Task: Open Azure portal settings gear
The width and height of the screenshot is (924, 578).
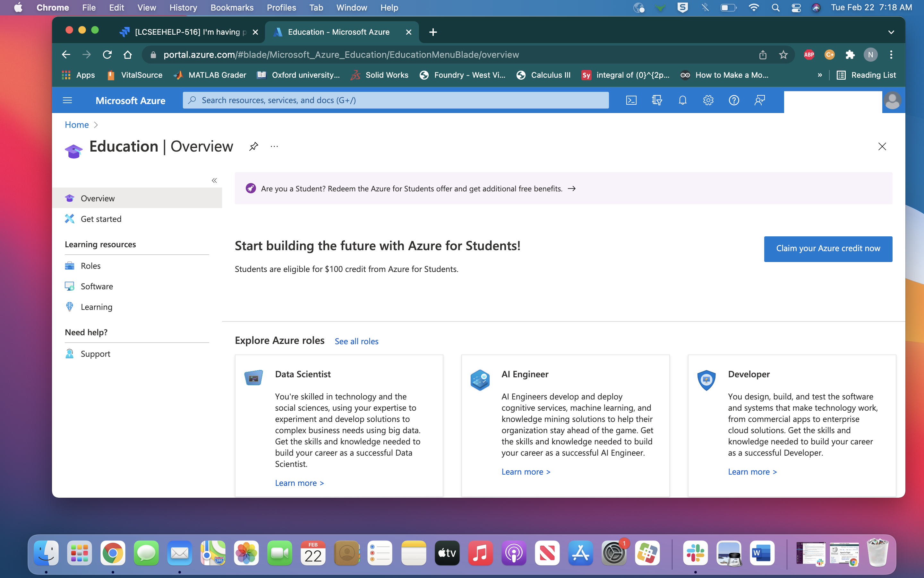Action: pyautogui.click(x=708, y=100)
